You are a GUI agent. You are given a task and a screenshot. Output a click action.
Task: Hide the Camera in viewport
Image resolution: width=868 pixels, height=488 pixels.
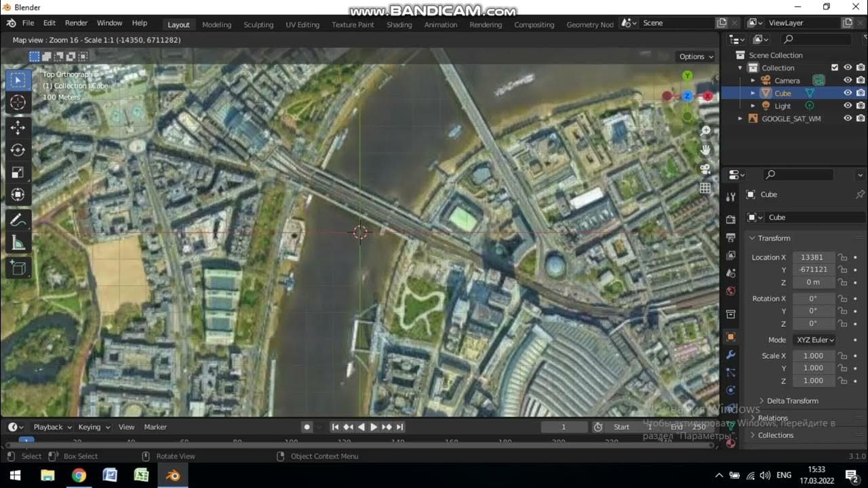click(x=848, y=81)
